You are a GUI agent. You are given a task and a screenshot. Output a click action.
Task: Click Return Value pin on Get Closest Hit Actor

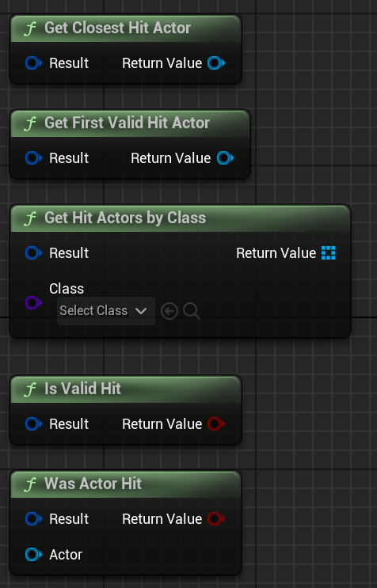216,63
